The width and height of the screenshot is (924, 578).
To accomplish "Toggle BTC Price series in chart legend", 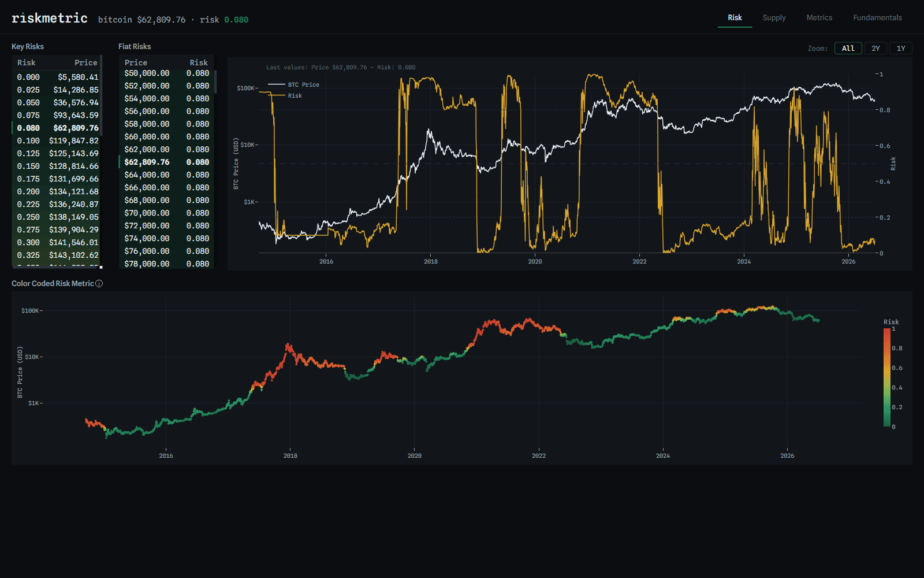I will 293,84.
